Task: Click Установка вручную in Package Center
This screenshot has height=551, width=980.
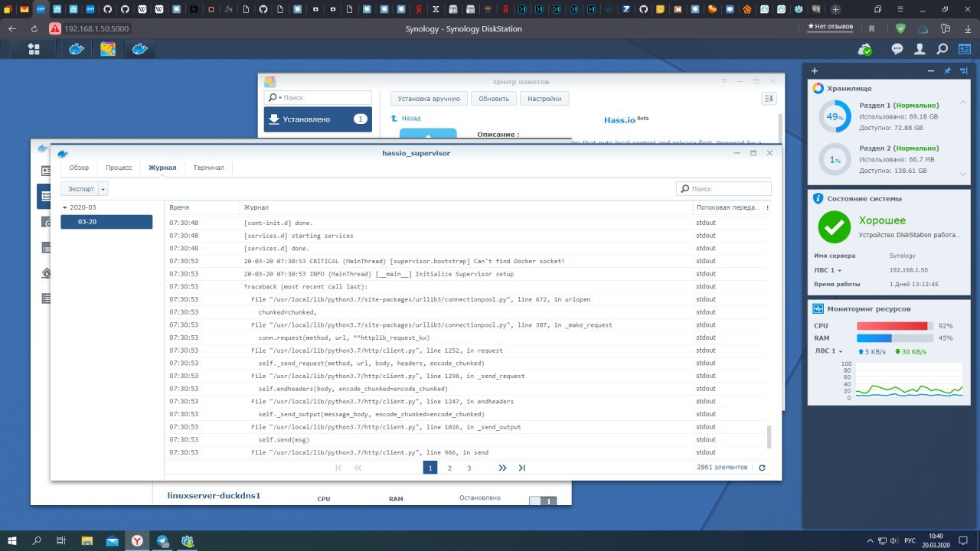Action: 430,98
